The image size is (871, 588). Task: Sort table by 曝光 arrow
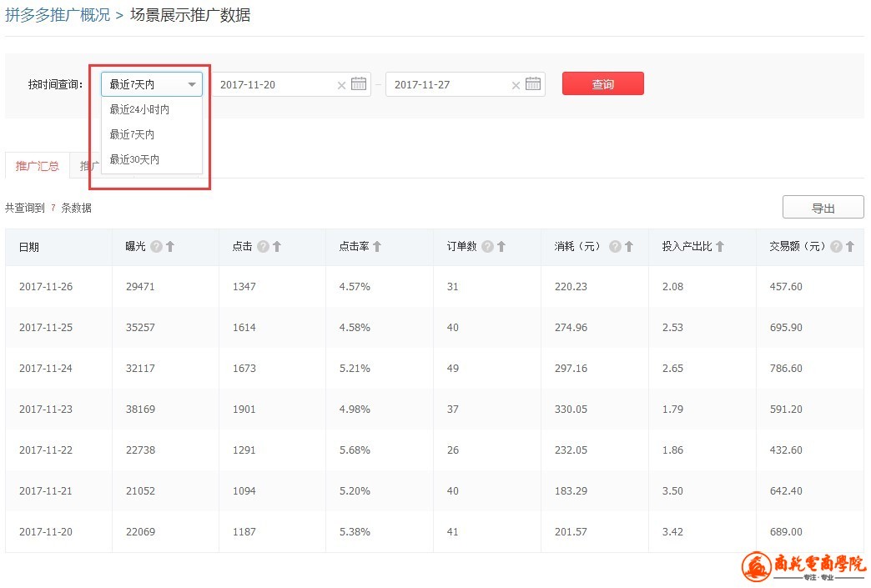(170, 246)
